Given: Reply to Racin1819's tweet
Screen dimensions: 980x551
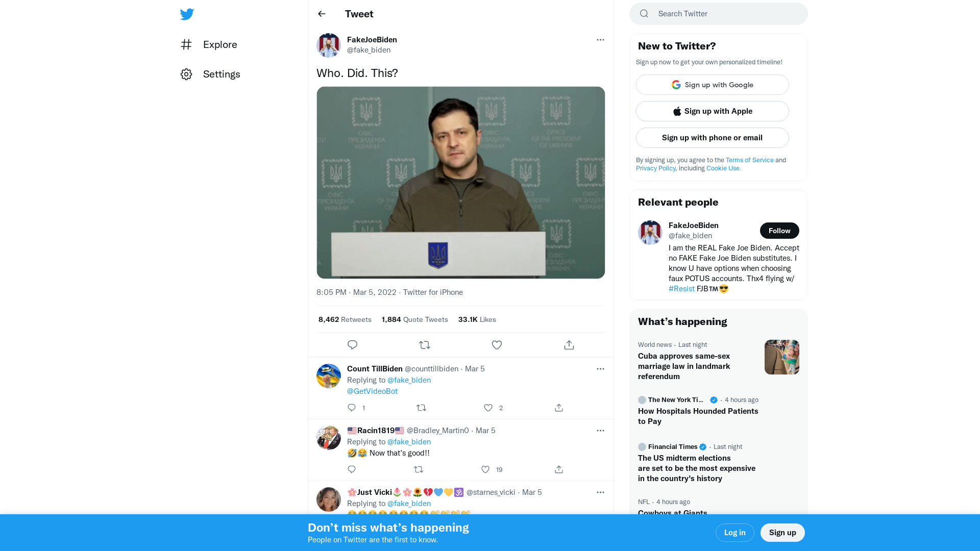Looking at the screenshot, I should point(352,469).
